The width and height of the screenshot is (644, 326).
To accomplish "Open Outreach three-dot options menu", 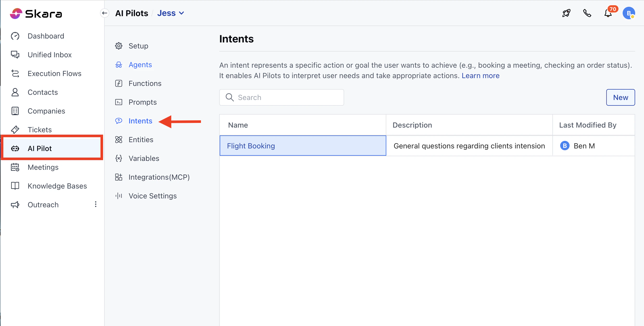I will point(96,204).
